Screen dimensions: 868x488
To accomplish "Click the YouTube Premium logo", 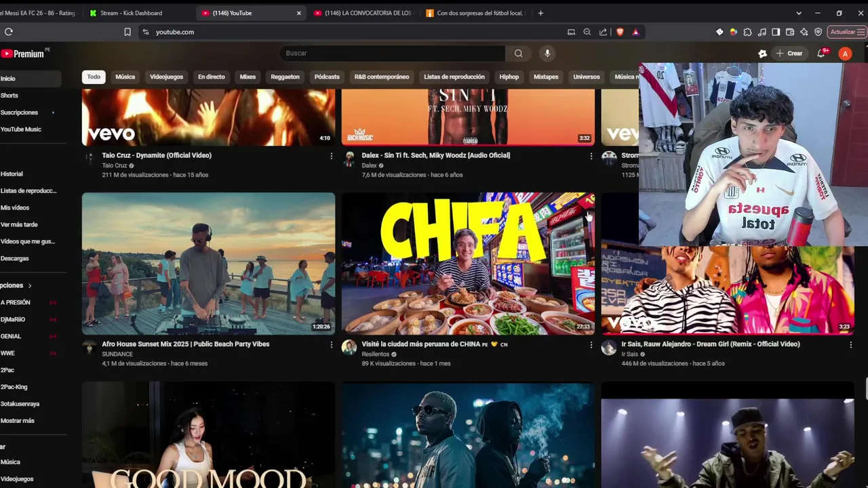I will [23, 54].
